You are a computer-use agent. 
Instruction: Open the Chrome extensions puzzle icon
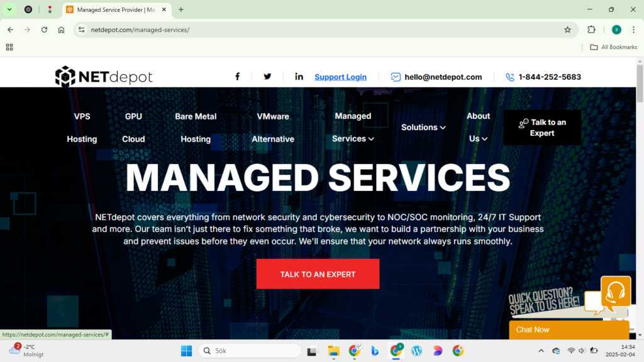tap(591, 30)
